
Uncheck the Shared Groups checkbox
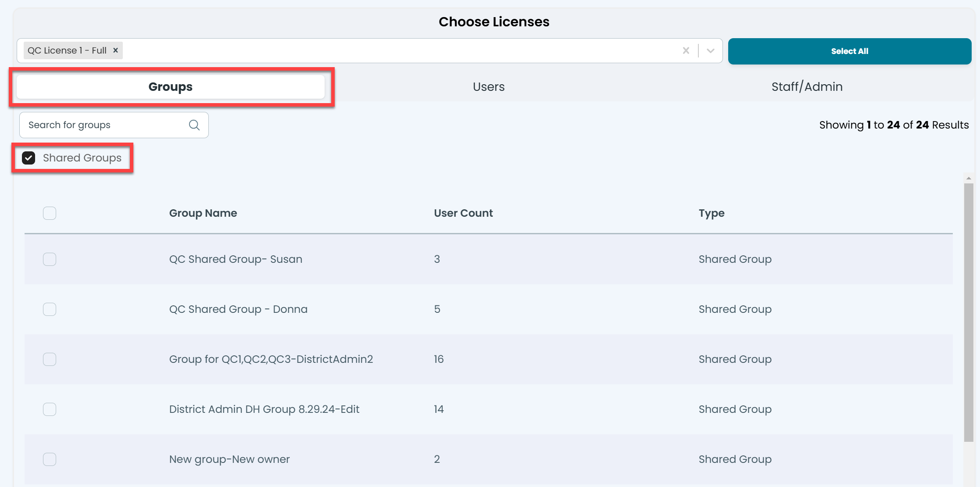(x=29, y=158)
